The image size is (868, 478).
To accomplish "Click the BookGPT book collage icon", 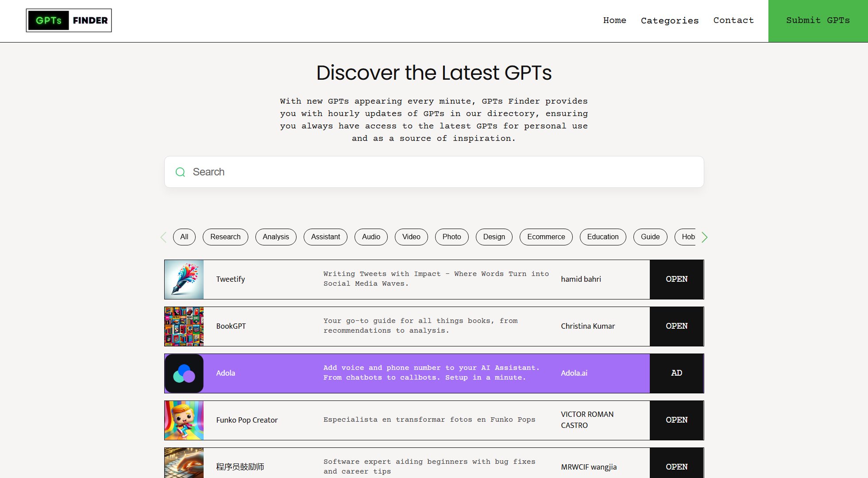I will (184, 326).
